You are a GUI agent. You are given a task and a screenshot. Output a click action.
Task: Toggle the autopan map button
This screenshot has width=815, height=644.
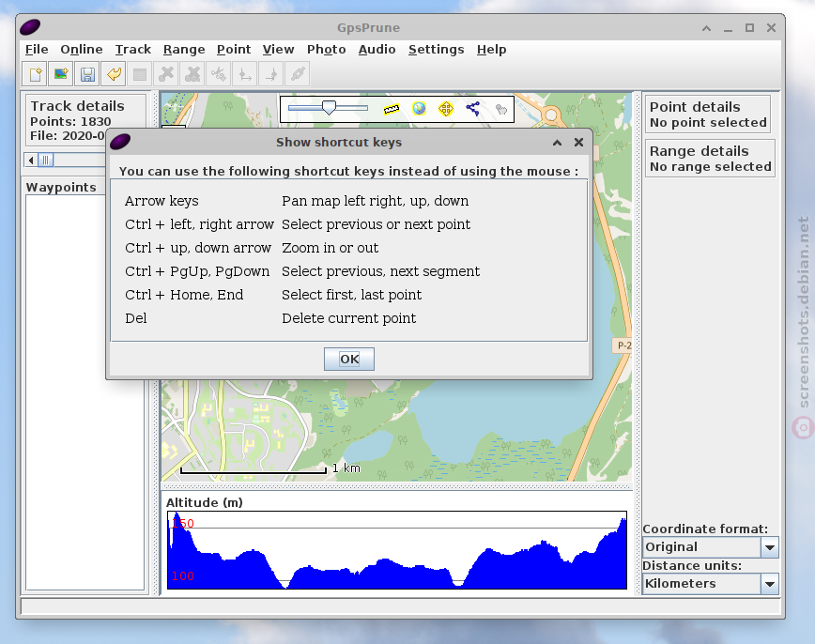[x=446, y=109]
